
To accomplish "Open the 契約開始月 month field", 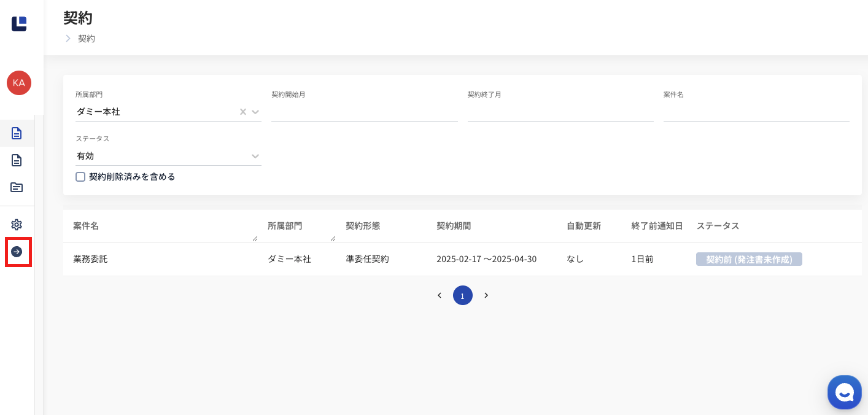I will point(364,112).
